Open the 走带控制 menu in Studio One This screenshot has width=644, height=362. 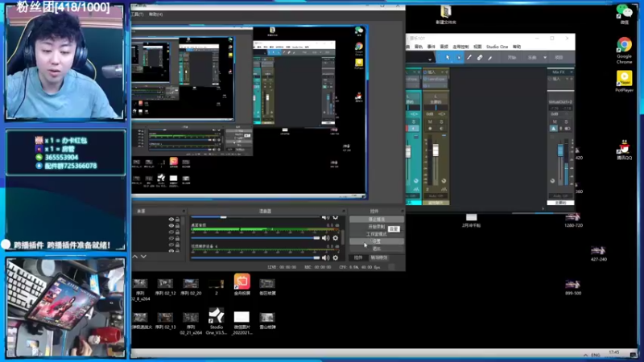click(460, 47)
